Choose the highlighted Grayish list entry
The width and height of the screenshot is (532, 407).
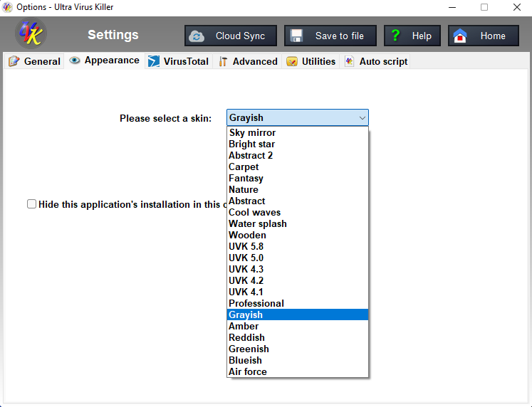click(x=298, y=314)
